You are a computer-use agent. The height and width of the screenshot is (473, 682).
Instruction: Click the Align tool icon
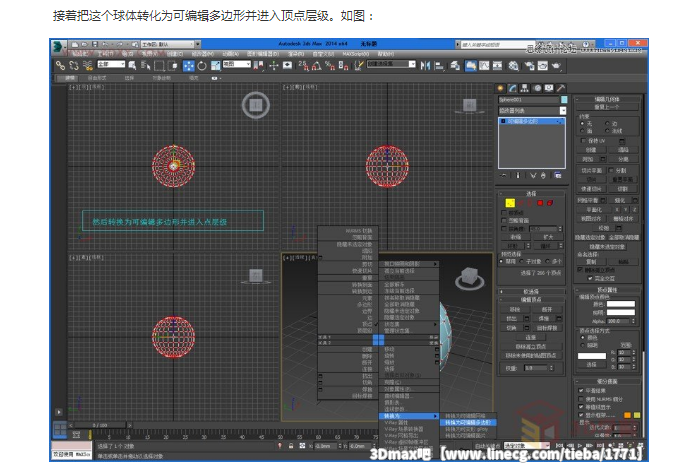click(x=439, y=66)
